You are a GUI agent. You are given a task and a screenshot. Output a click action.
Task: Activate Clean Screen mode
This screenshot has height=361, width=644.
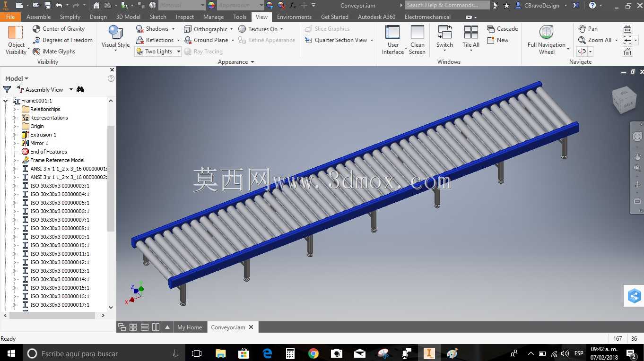(417, 40)
